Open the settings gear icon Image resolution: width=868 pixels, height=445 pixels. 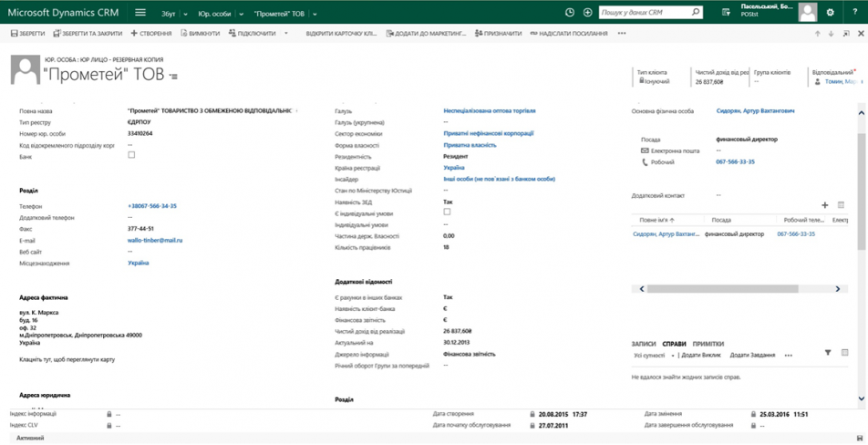pyautogui.click(x=830, y=13)
